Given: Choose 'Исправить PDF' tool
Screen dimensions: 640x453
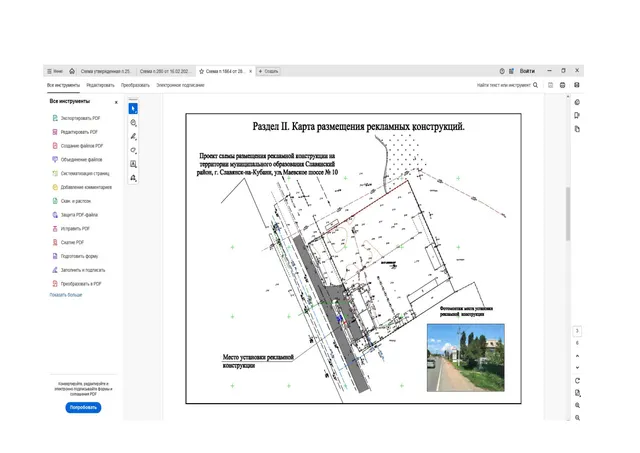Looking at the screenshot, I should [71, 229].
